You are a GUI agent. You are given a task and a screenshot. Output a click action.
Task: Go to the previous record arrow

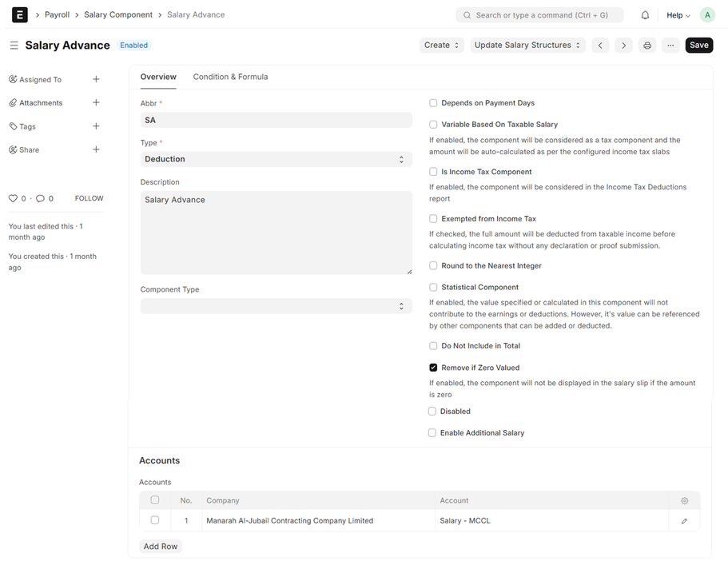coord(600,46)
